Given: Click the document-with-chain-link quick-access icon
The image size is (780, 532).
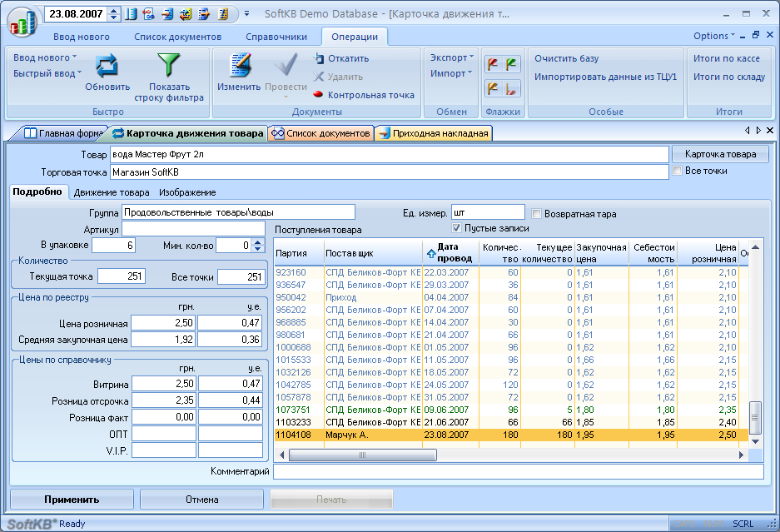Looking at the screenshot, I should [x=149, y=14].
